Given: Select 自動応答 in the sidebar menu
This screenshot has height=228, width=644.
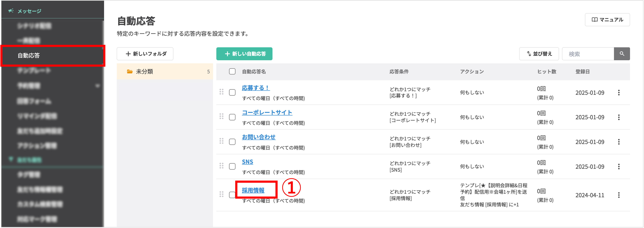Looking at the screenshot, I should pyautogui.click(x=29, y=56).
